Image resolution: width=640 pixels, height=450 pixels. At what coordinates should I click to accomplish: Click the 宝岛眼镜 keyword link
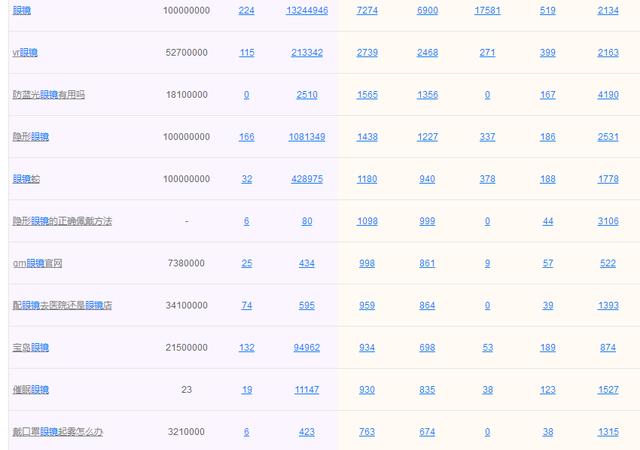31,348
